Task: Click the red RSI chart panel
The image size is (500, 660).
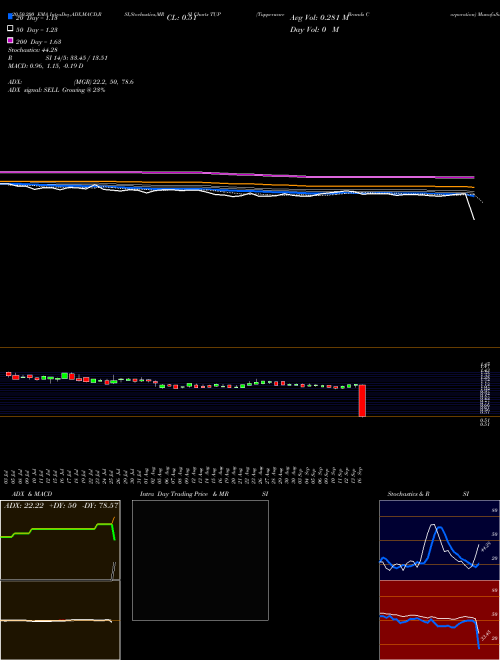Action: [439, 620]
